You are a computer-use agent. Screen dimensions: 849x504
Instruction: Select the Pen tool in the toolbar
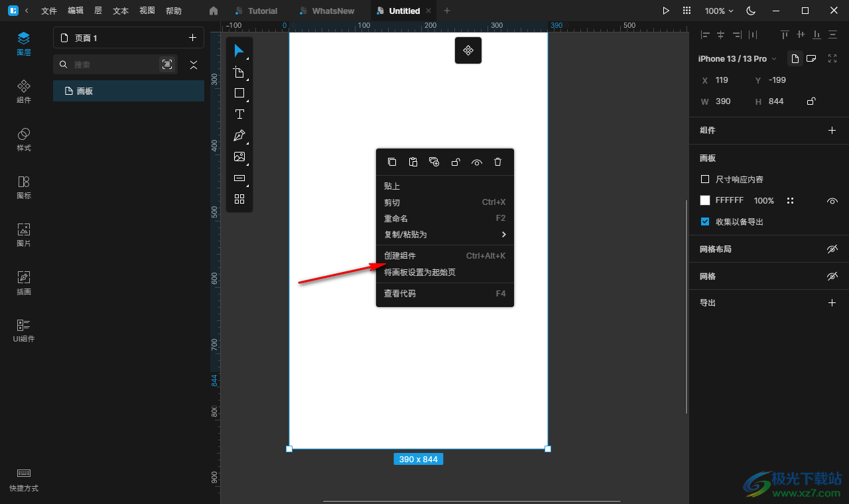(x=239, y=135)
